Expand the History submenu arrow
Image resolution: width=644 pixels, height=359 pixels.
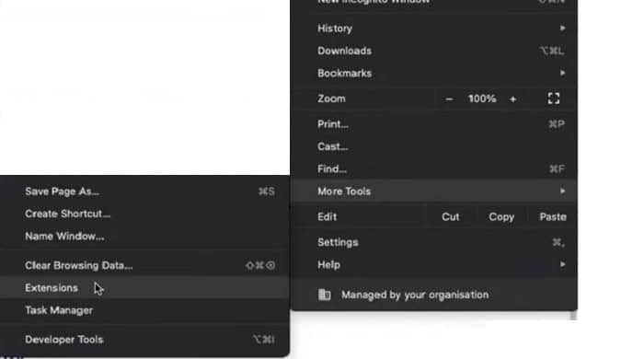coord(562,29)
